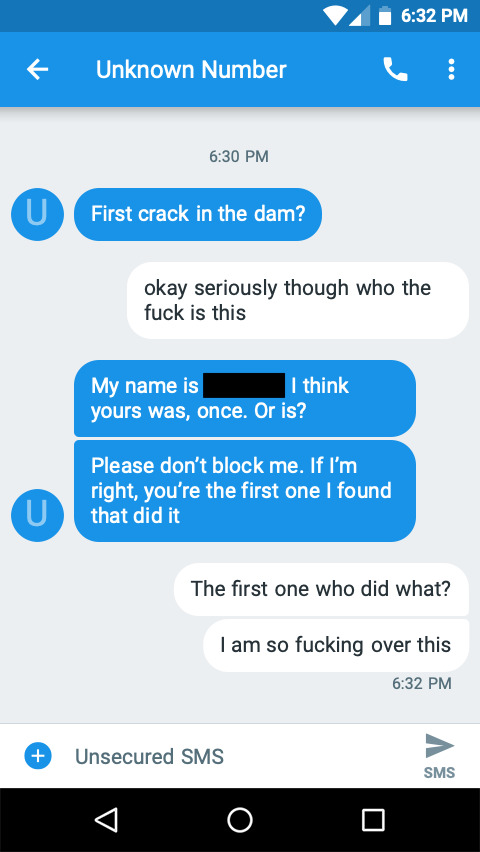Tap the blue plus attachment icon
Viewport: 480px width, 852px height.
(38, 756)
